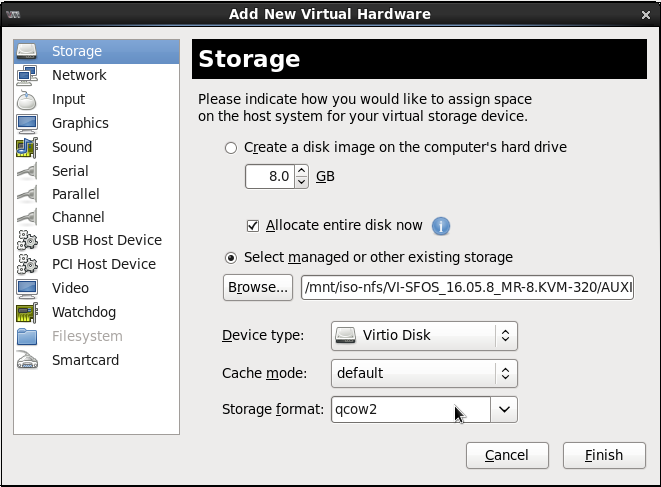Open Storage format combo box arrow

504,409
